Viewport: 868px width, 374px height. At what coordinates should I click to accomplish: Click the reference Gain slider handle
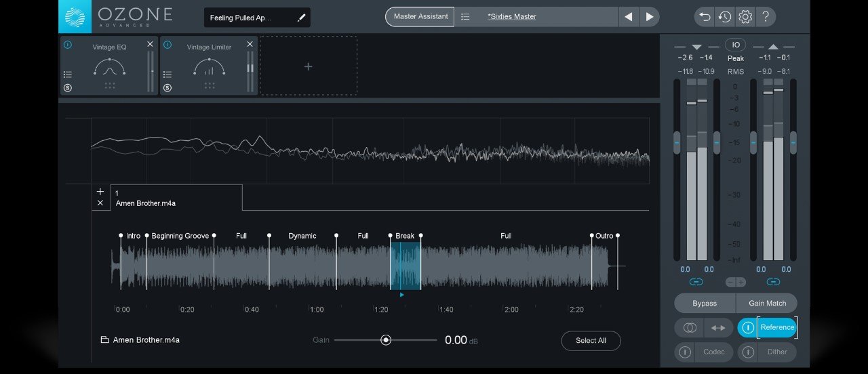click(x=386, y=340)
